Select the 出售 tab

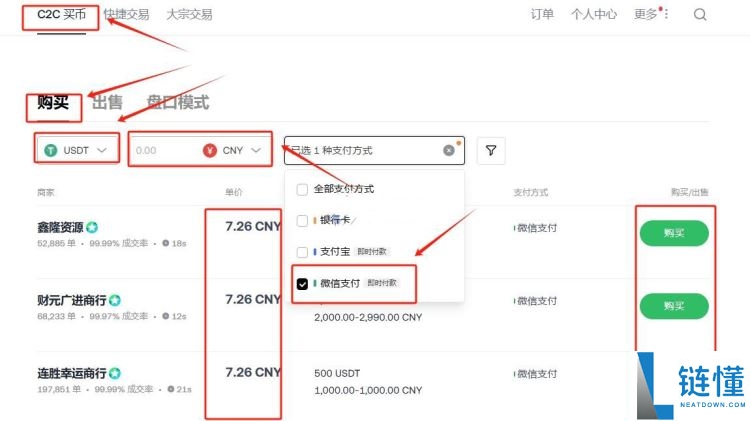pos(107,102)
